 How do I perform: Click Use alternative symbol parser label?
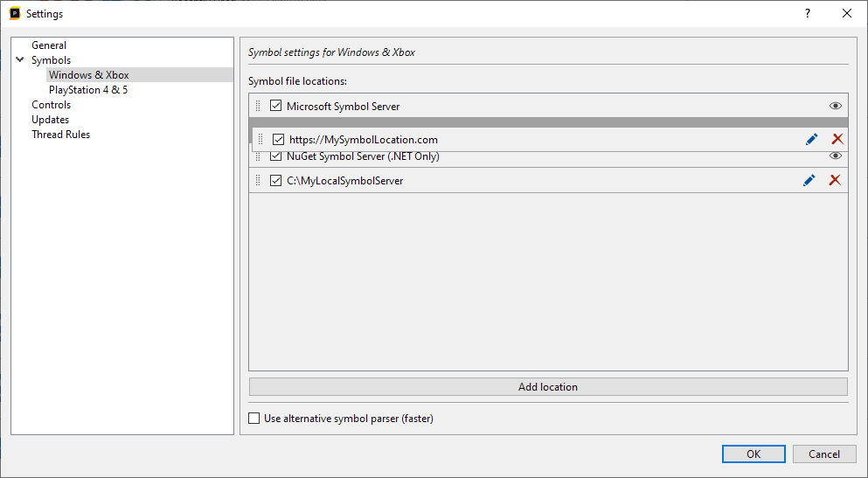[349, 419]
